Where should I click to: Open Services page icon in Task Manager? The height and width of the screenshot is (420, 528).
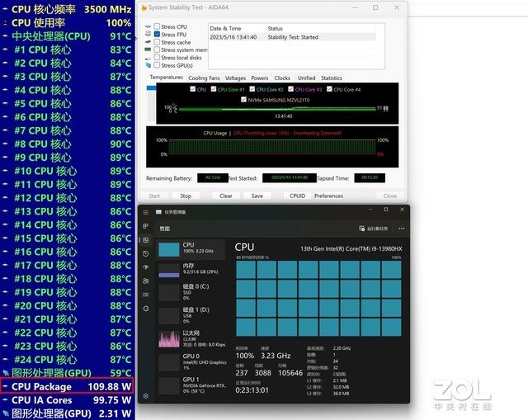click(x=146, y=309)
